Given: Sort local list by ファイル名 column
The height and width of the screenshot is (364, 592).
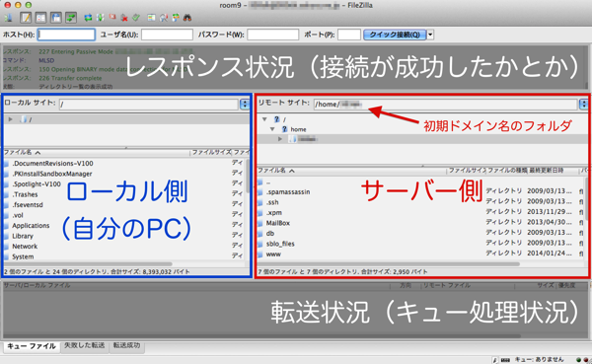Looking at the screenshot, I should 97,152.
